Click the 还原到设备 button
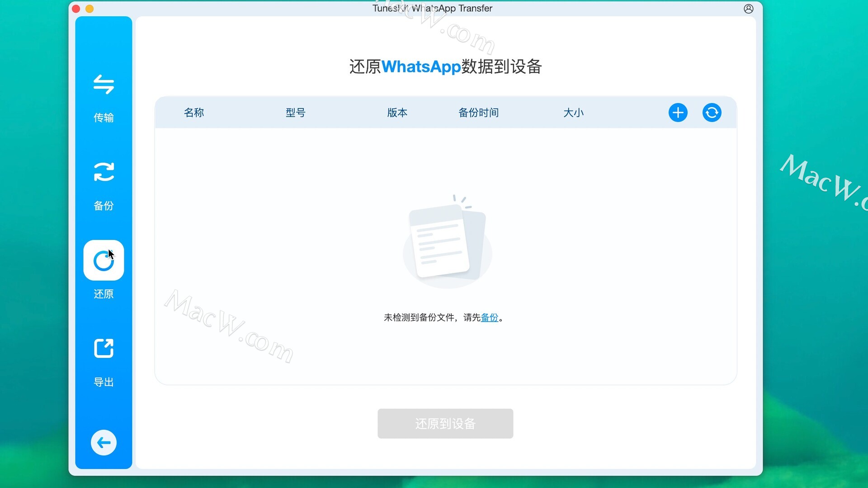The height and width of the screenshot is (488, 868). pyautogui.click(x=445, y=423)
